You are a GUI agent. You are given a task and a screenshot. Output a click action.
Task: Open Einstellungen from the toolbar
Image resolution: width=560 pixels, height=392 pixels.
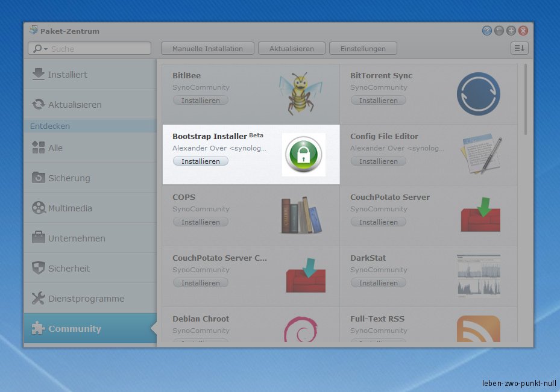[x=363, y=49]
